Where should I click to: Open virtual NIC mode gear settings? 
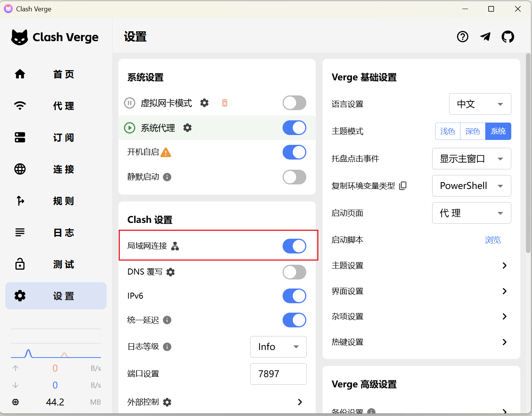pos(204,103)
